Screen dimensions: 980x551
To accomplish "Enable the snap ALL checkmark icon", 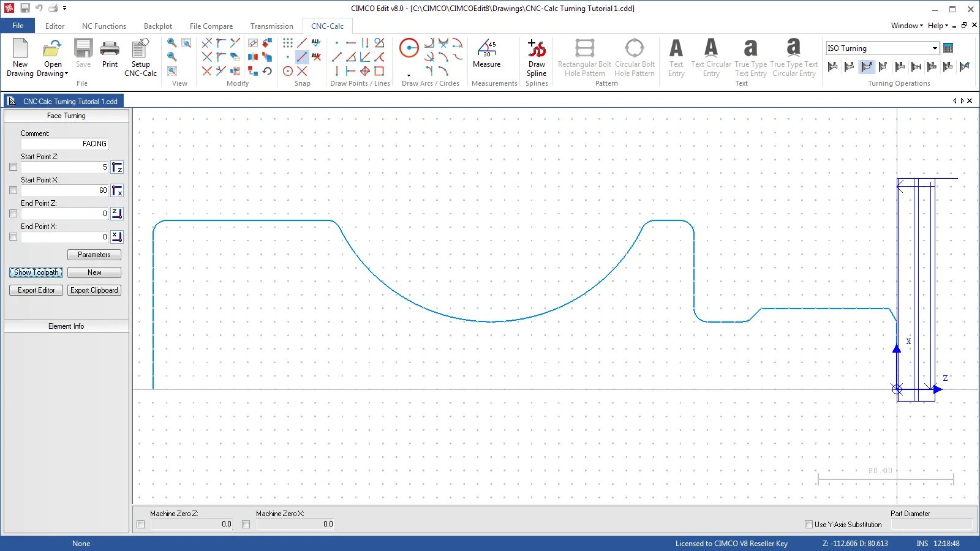I will 316,43.
